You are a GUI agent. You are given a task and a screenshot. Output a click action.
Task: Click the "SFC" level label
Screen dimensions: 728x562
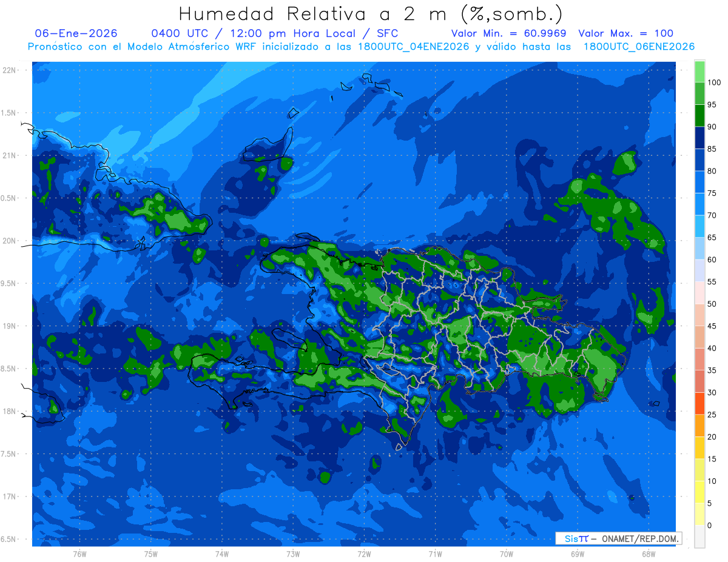[387, 33]
